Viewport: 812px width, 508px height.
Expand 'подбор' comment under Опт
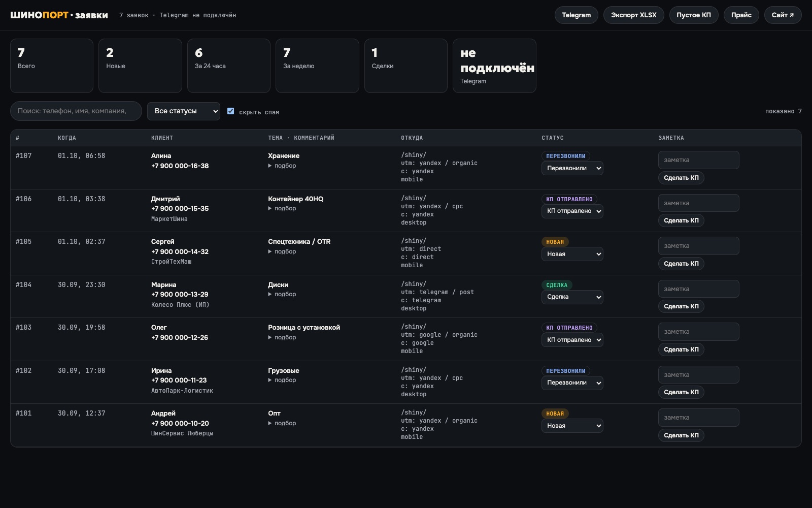(282, 423)
